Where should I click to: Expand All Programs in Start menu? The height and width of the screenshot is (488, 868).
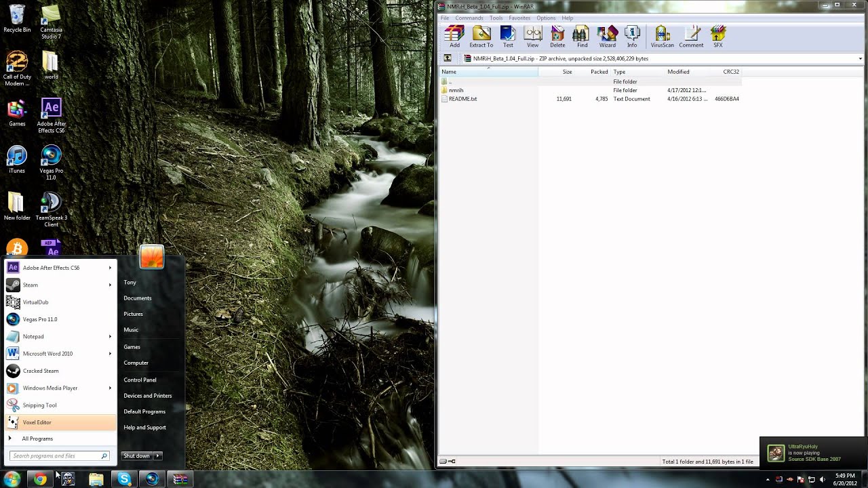(37, 439)
